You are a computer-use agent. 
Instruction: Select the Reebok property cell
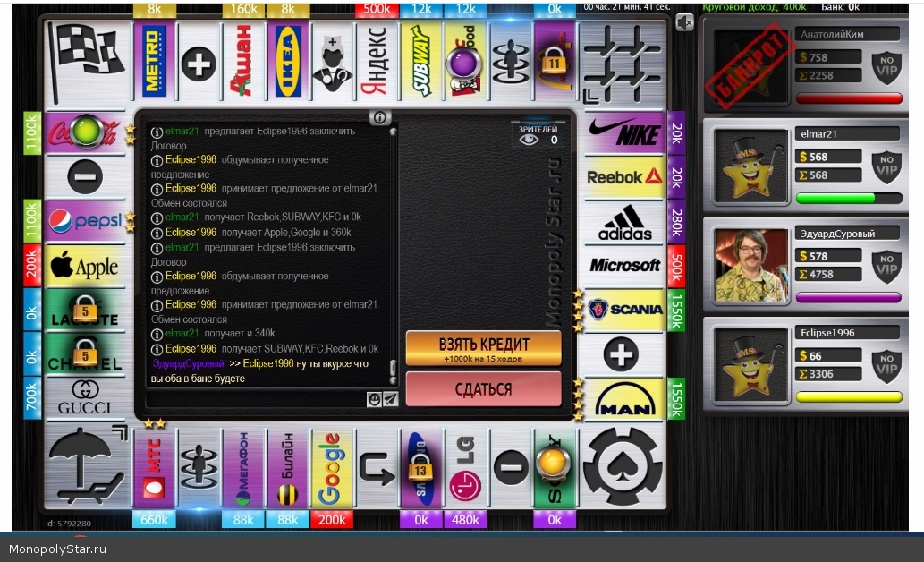pos(624,177)
